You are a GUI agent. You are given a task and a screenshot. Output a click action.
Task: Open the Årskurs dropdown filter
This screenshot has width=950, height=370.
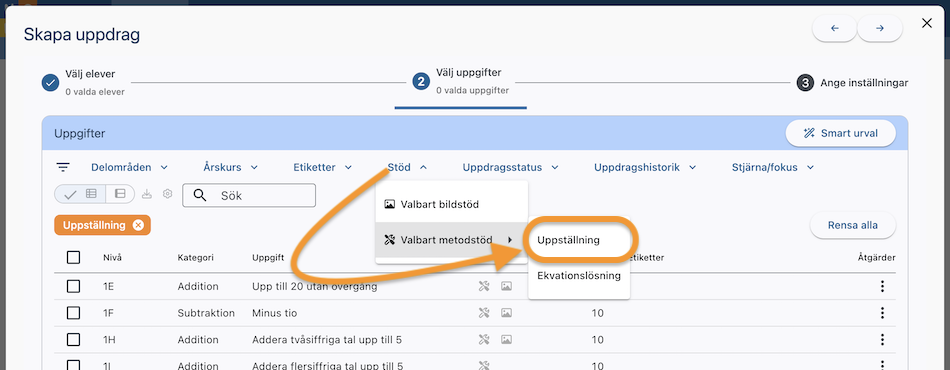click(231, 167)
